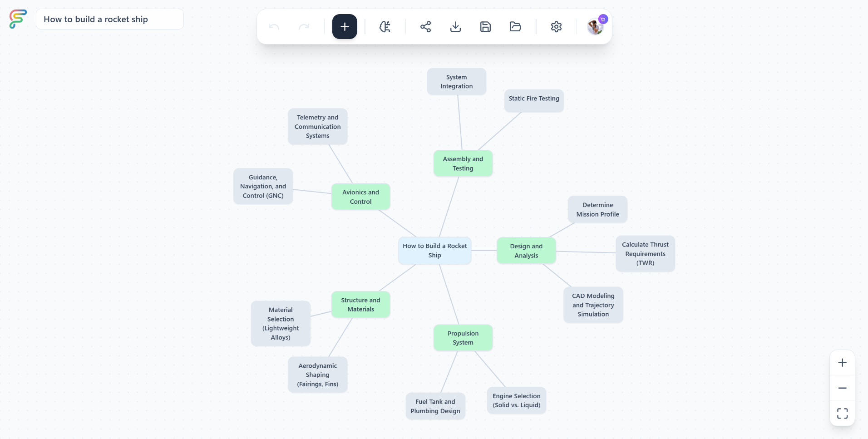The width and height of the screenshot is (868, 439).
Task: Save the current mind map
Action: [485, 27]
